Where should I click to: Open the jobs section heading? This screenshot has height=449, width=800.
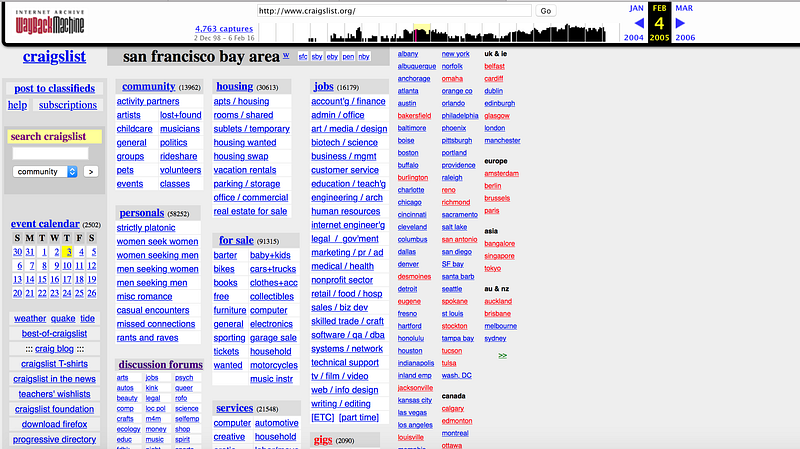pos(323,87)
